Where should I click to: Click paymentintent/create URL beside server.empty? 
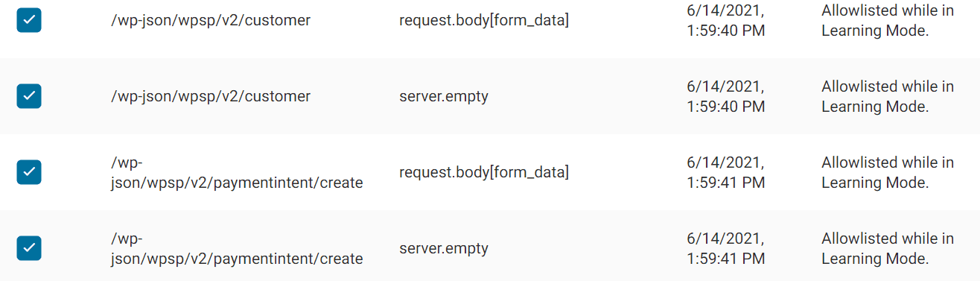click(237, 248)
